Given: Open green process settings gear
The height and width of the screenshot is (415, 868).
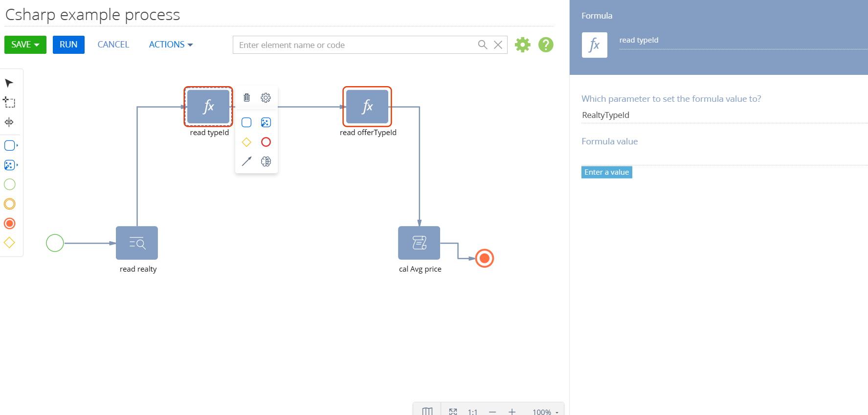Looking at the screenshot, I should (523, 45).
